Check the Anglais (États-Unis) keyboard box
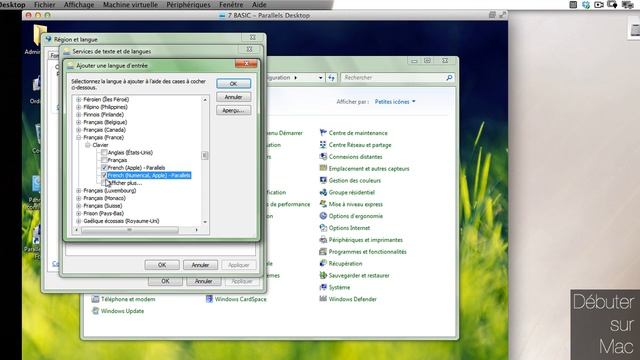Viewport: 640px width, 360px height. pos(104,152)
